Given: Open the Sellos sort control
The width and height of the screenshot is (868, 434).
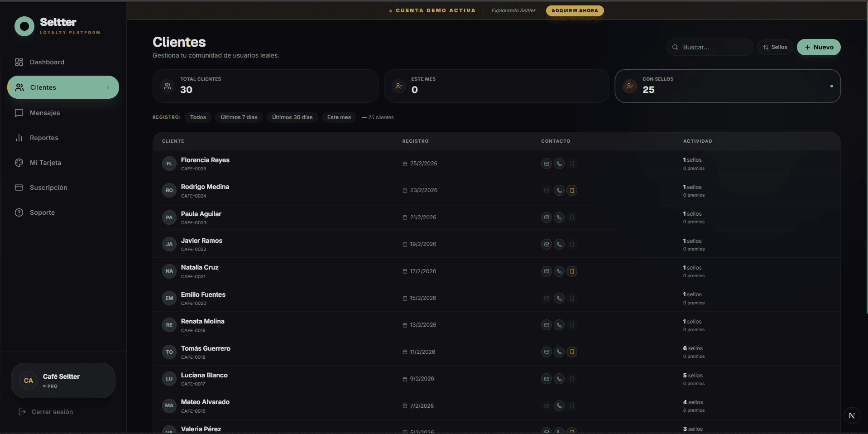Looking at the screenshot, I should point(775,47).
